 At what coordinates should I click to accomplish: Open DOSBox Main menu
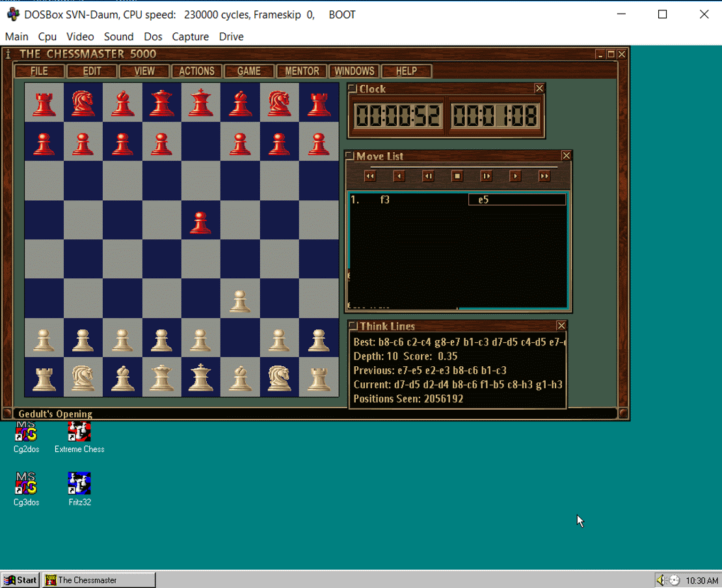tap(16, 36)
